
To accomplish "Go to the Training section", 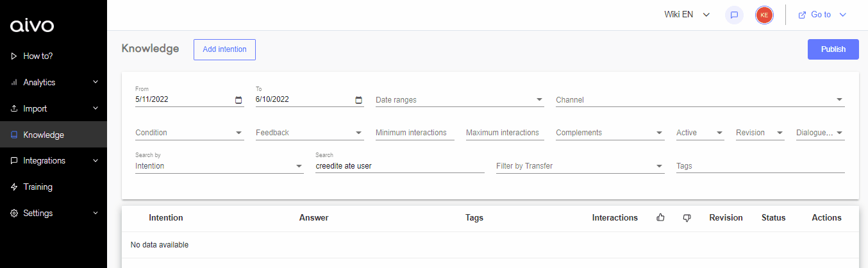I will pyautogui.click(x=53, y=187).
